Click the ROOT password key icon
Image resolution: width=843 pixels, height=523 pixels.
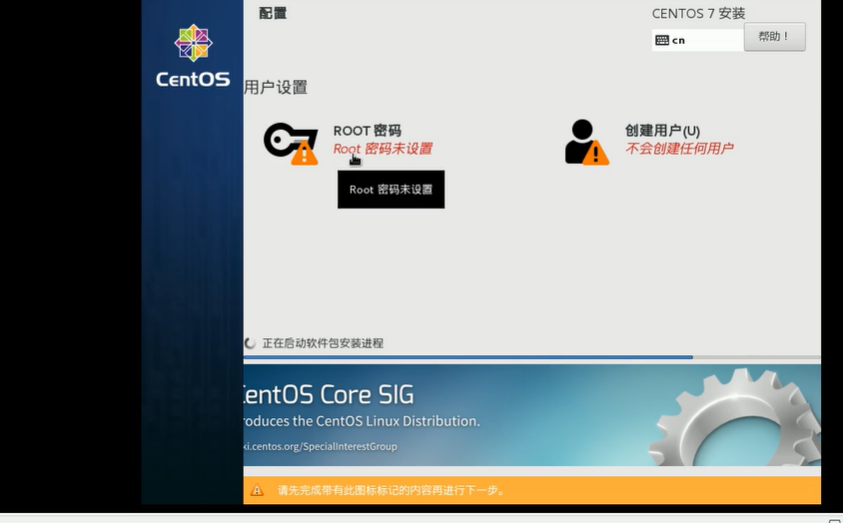(290, 144)
